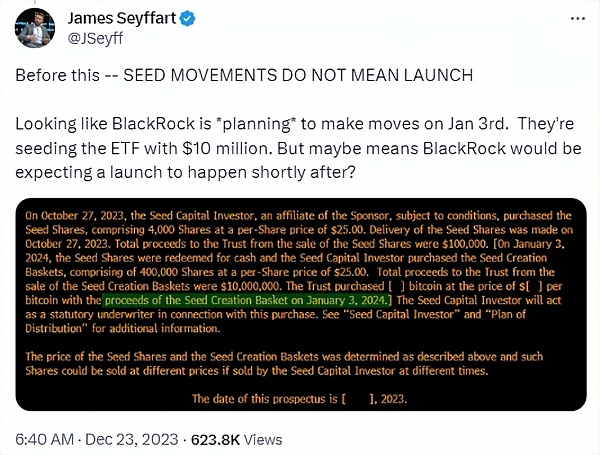Click the "Looking like BlackRock" tweet paragraph
This screenshot has width=600, height=455.
[298, 148]
